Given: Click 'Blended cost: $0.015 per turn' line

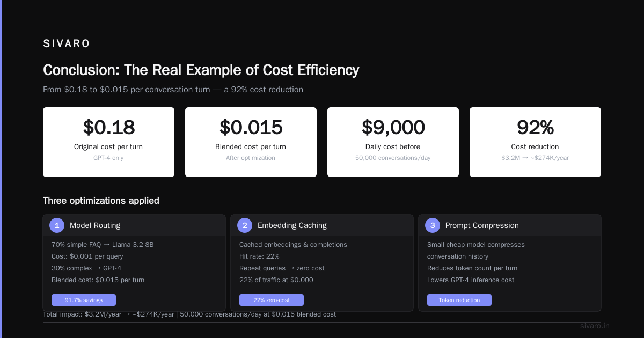Looking at the screenshot, I should (x=98, y=280).
